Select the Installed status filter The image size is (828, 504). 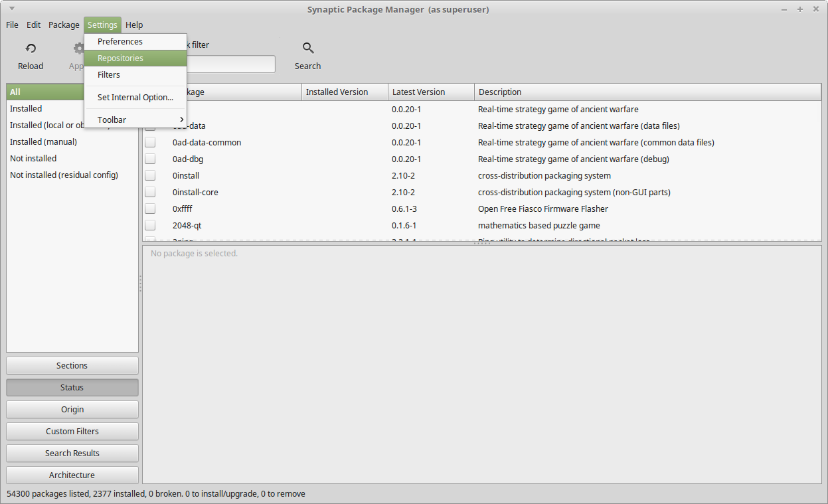coord(72,108)
